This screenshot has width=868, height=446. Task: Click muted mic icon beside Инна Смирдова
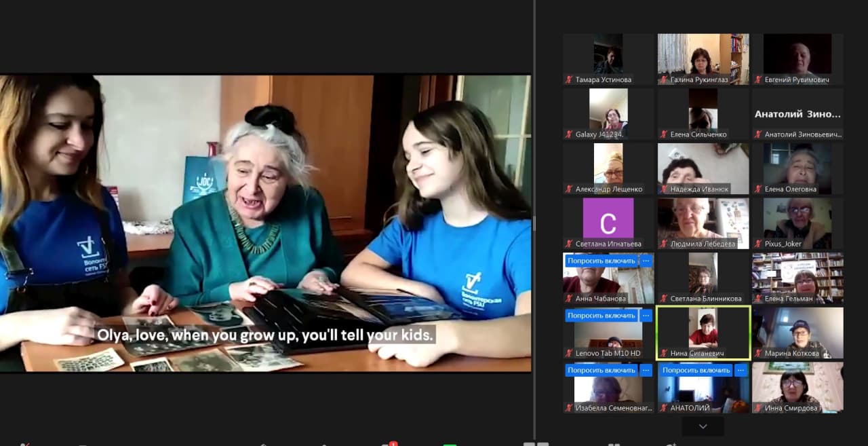point(759,408)
